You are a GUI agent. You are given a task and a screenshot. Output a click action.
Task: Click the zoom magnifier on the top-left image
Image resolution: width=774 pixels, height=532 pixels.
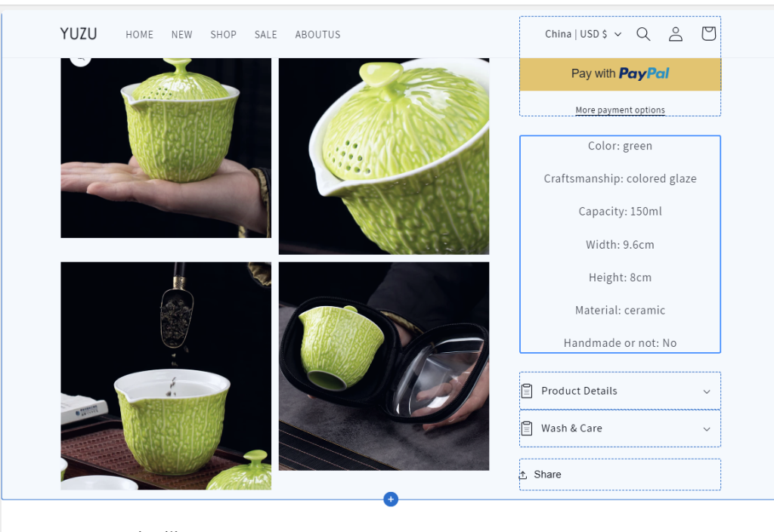tap(81, 57)
